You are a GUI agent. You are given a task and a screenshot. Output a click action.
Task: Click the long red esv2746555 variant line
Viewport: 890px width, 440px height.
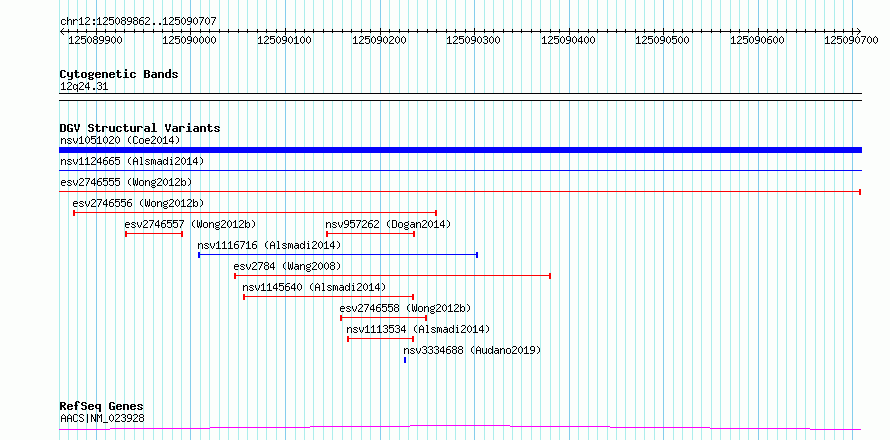(460, 192)
